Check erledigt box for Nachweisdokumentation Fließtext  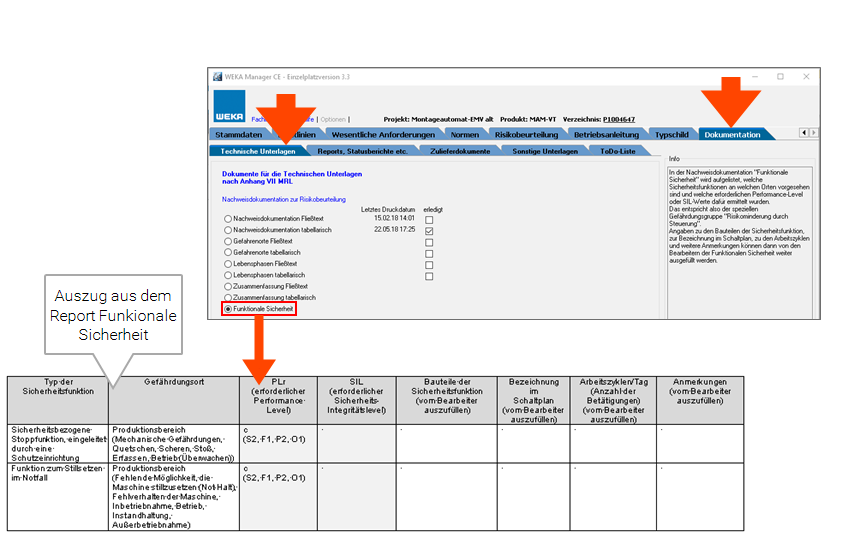429,218
